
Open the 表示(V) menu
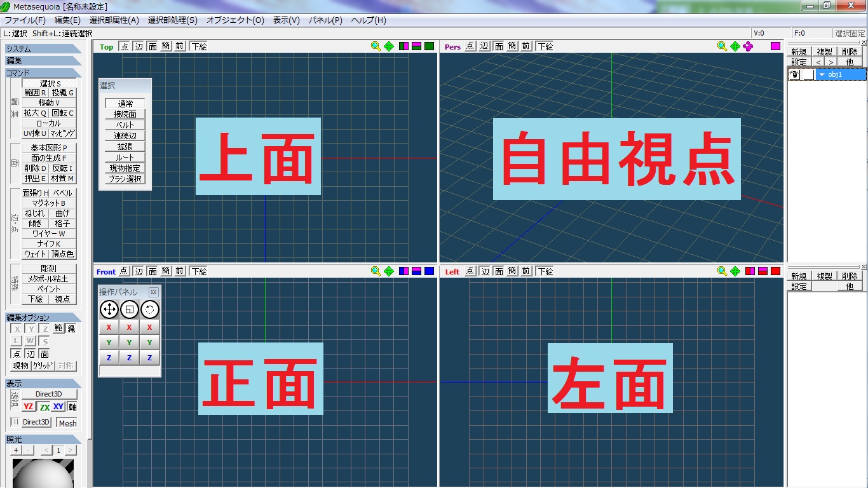point(287,20)
